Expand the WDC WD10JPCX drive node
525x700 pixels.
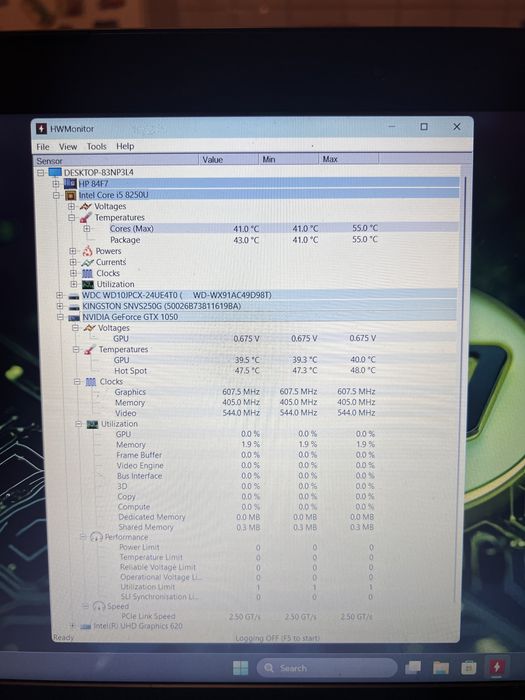(59, 295)
